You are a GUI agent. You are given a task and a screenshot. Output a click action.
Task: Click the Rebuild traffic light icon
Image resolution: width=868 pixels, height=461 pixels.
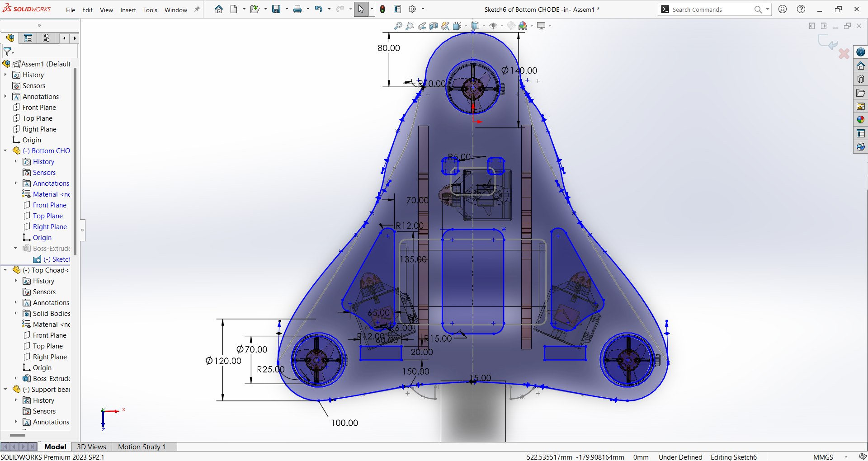click(x=382, y=9)
